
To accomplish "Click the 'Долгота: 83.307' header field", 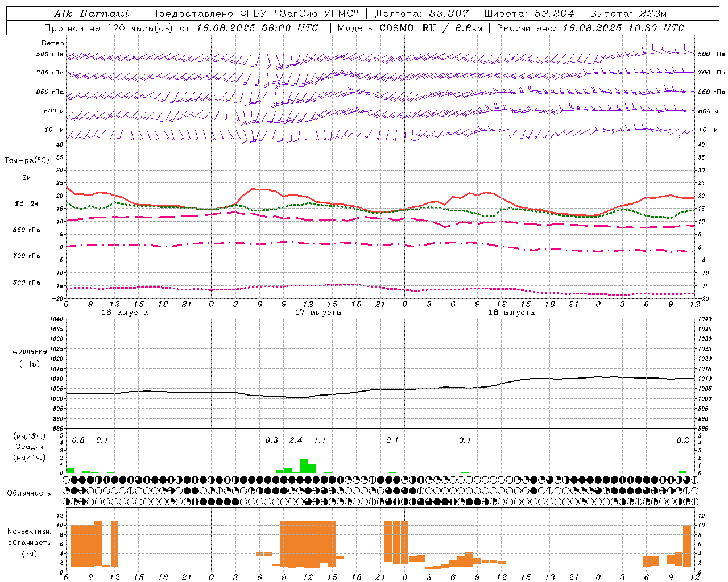I will 422,14.
